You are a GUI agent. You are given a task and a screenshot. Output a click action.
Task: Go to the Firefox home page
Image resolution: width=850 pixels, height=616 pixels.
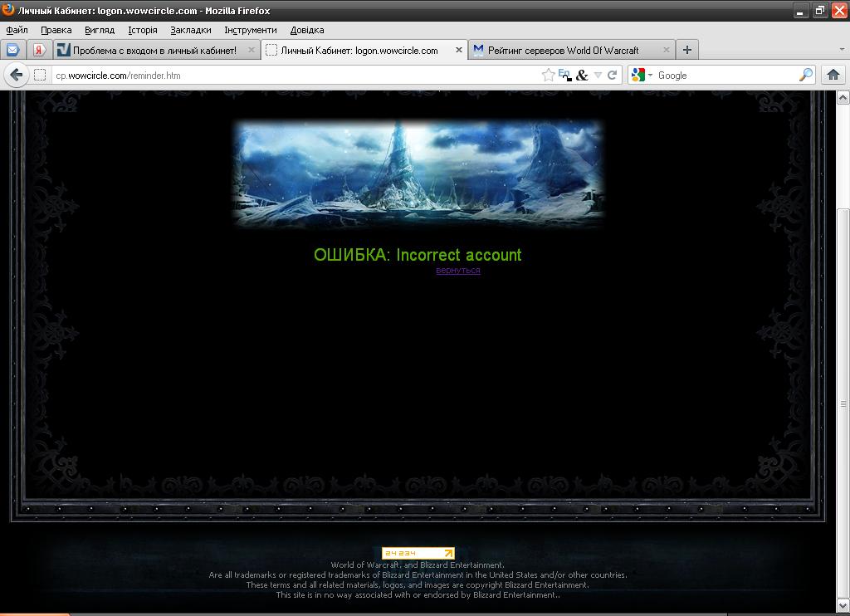point(833,75)
